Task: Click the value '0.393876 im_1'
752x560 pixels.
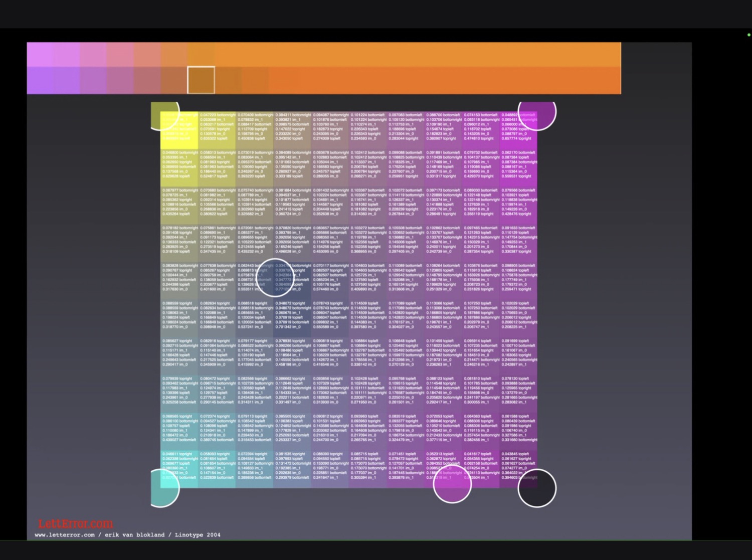Action: pyautogui.click(x=402, y=477)
